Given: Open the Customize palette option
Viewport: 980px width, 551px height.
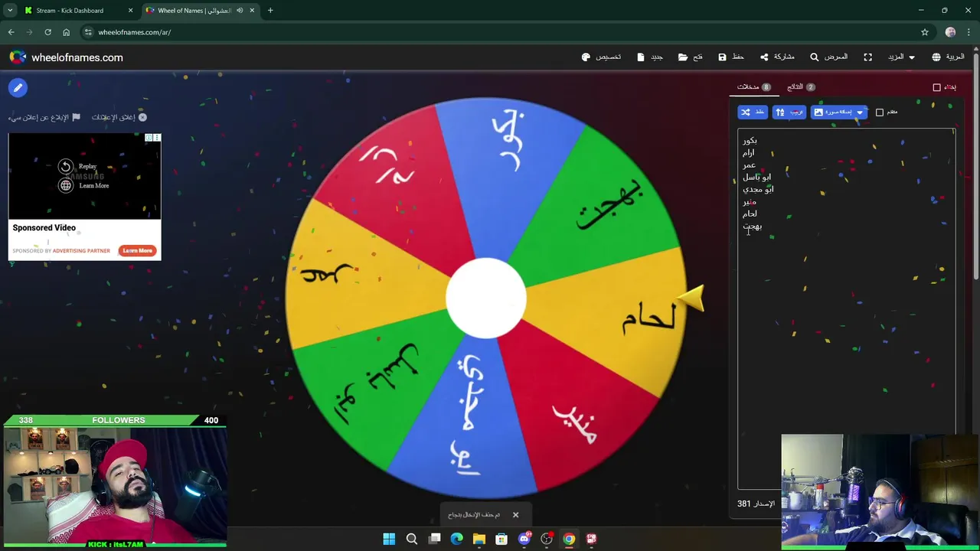Looking at the screenshot, I should tap(601, 57).
